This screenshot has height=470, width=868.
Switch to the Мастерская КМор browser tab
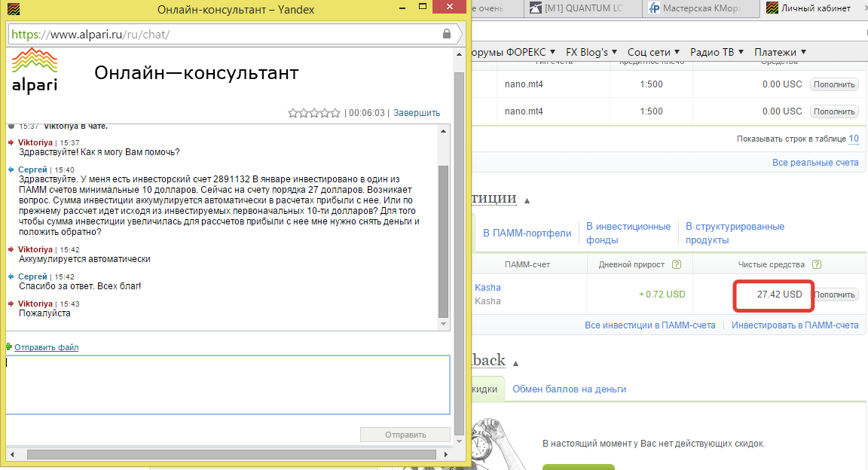(701, 8)
